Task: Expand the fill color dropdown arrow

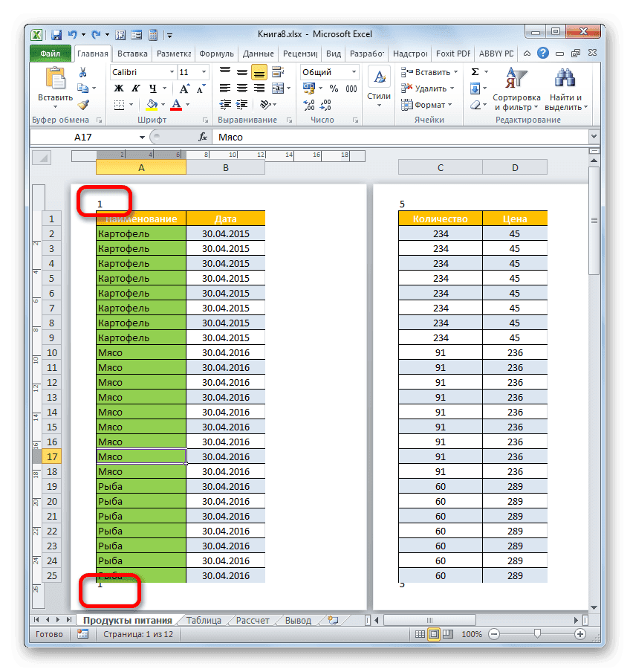Action: coord(163,104)
